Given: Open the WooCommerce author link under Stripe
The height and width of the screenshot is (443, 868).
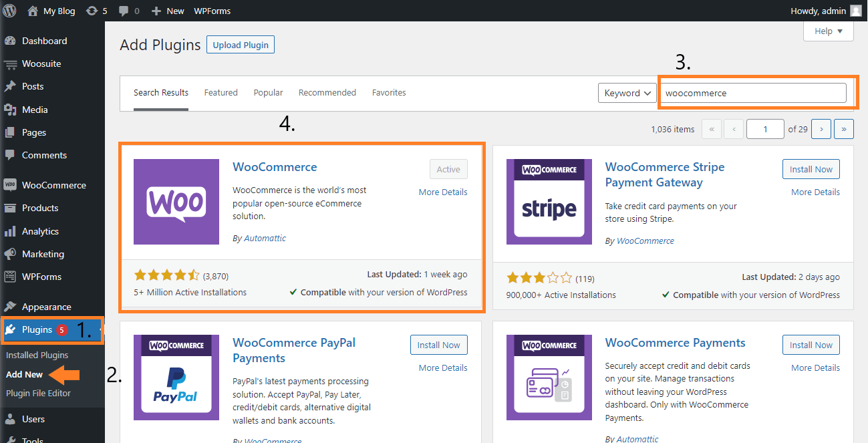Looking at the screenshot, I should 645,241.
